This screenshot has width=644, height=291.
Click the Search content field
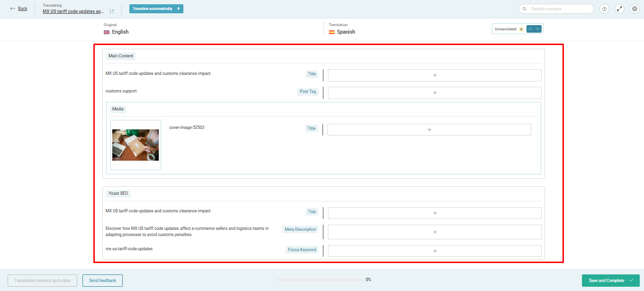[x=556, y=9]
